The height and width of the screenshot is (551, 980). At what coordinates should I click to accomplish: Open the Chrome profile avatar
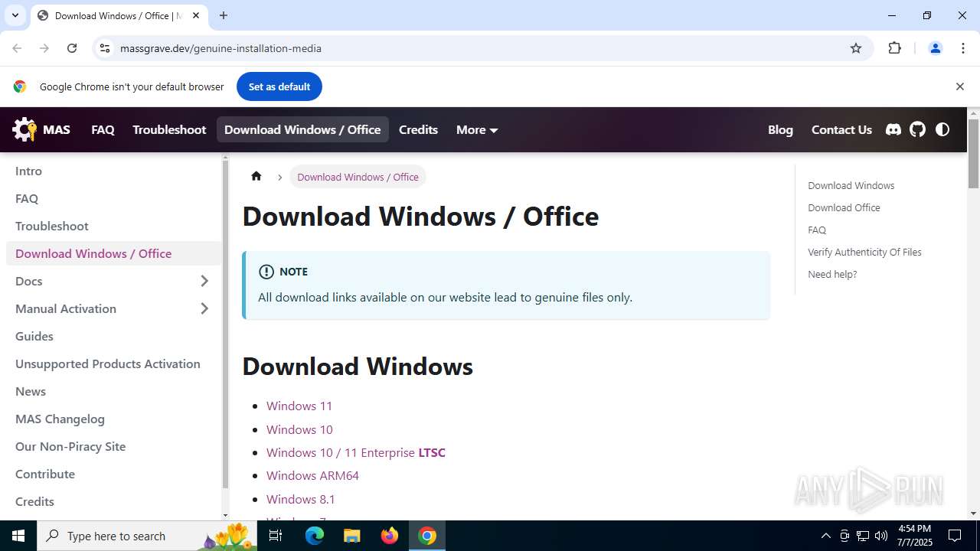point(935,48)
